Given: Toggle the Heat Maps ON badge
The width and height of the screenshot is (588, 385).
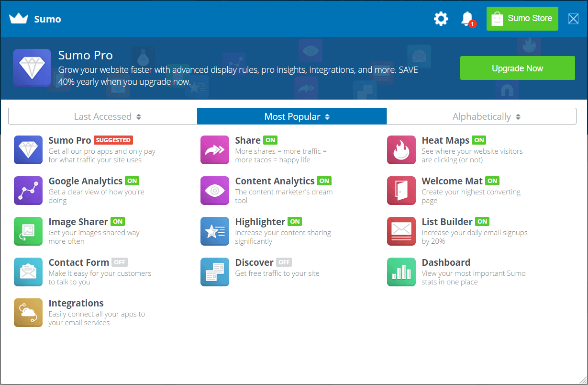Looking at the screenshot, I should pos(479,140).
